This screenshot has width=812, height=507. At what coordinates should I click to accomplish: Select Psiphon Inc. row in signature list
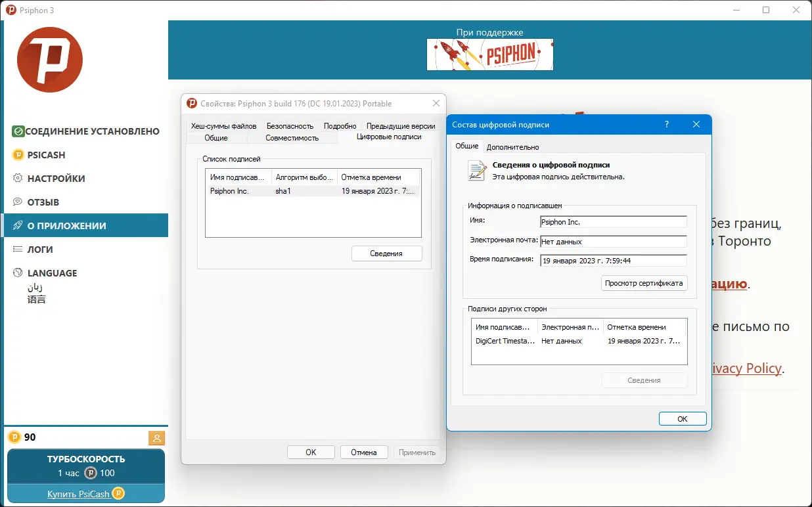click(313, 191)
